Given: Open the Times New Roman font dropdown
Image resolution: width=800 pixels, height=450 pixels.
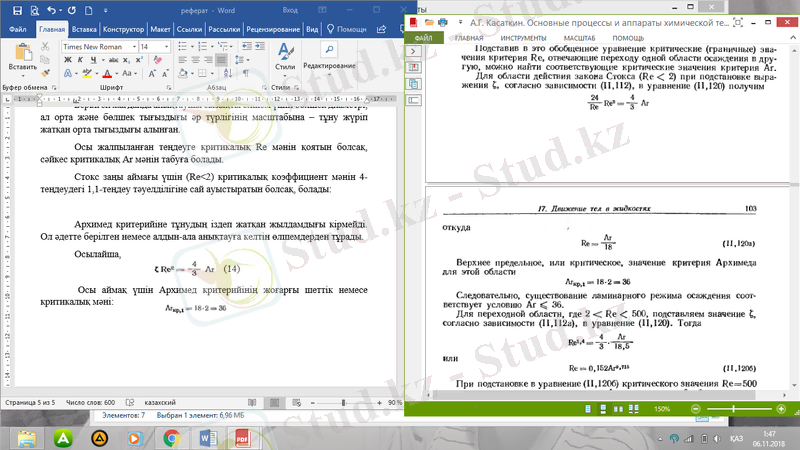Looking at the screenshot, I should point(98,47).
